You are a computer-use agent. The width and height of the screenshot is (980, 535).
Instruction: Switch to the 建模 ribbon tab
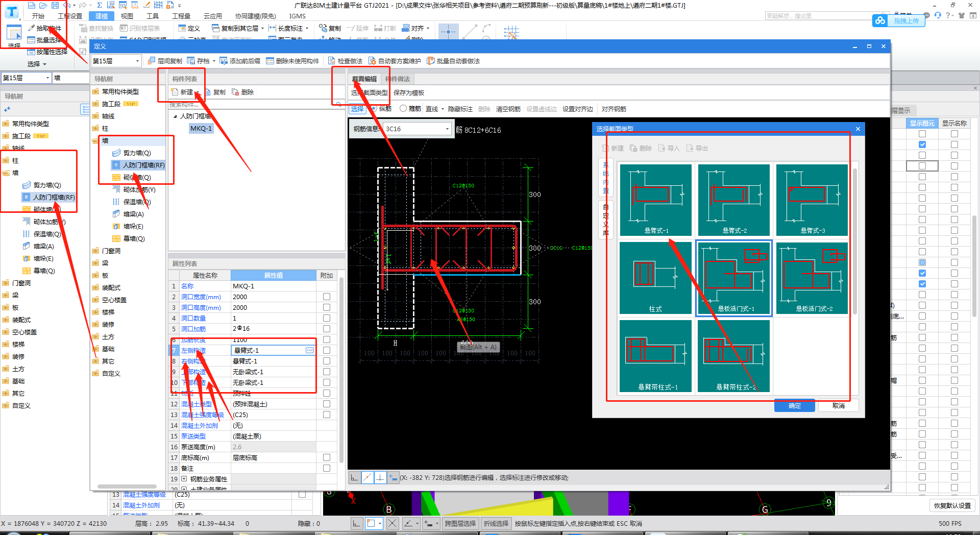pyautogui.click(x=102, y=16)
